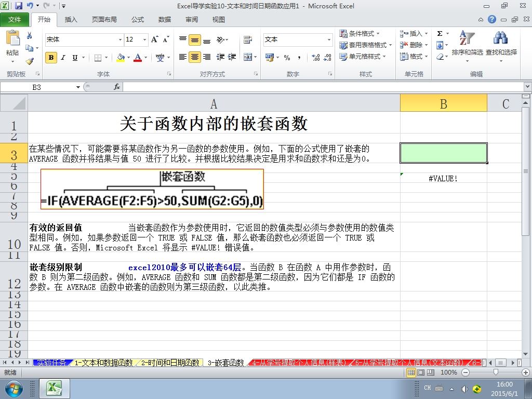
Task: Toggle align text left button
Action: pos(183,57)
